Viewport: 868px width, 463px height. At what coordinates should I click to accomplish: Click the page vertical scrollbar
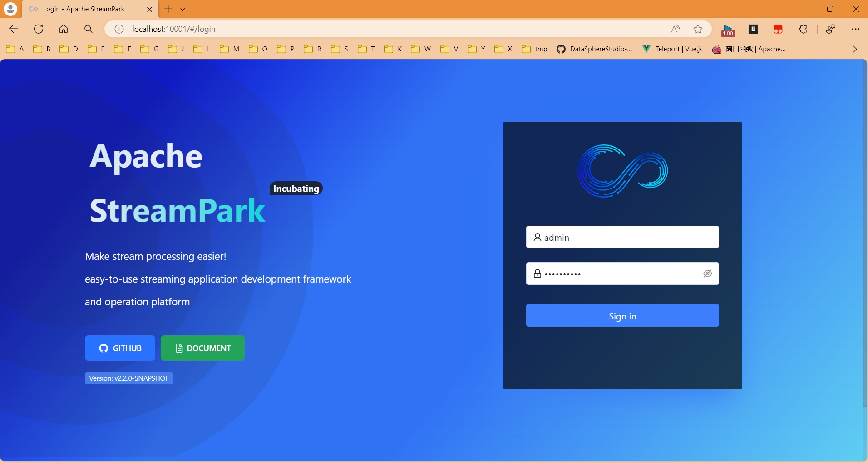(x=865, y=234)
